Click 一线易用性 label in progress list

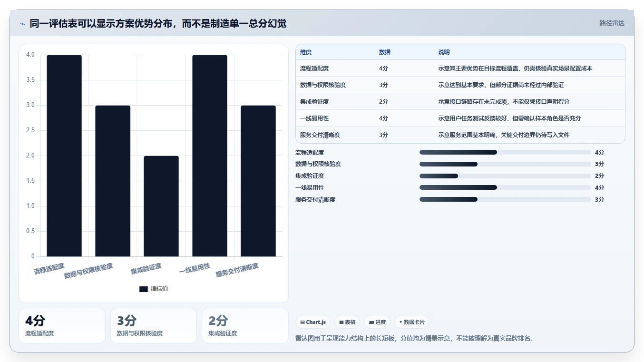click(x=310, y=187)
